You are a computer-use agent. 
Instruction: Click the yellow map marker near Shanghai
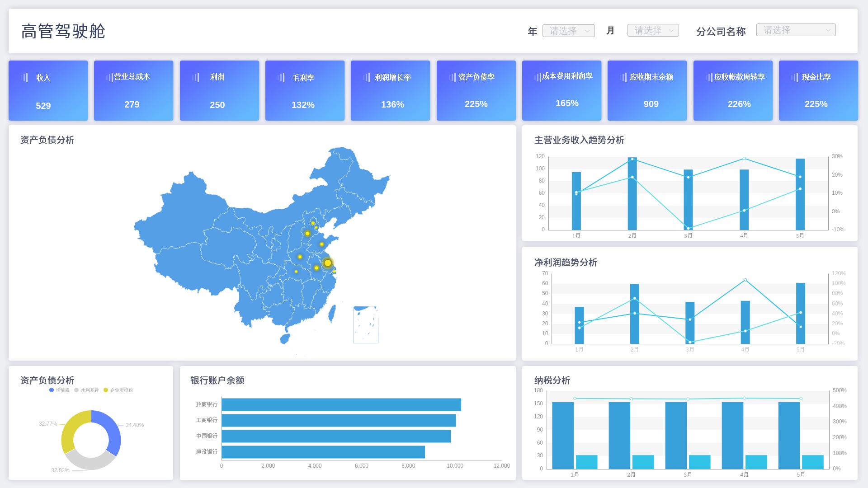pos(327,262)
